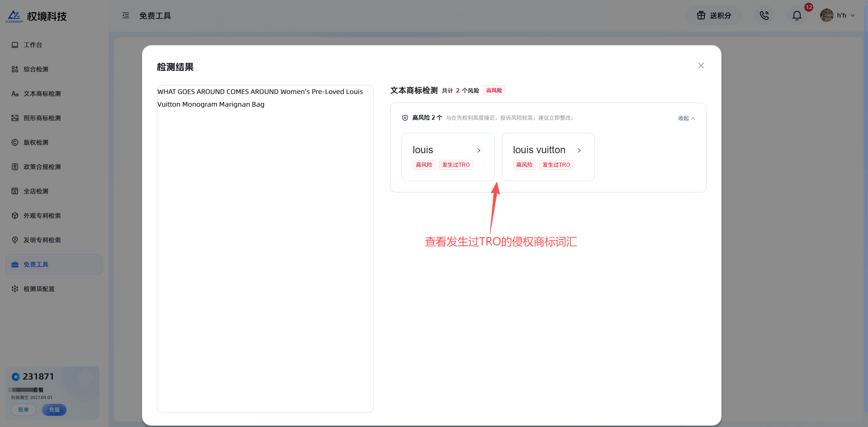Open 工作台 in the sidebar
The image size is (868, 427).
click(54, 45)
